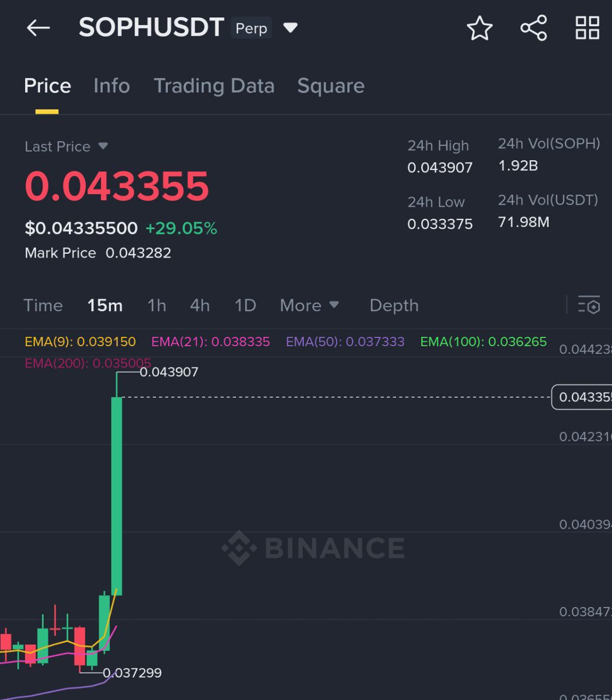Expand the SOPHUSDT pair selector arrow

(290, 27)
